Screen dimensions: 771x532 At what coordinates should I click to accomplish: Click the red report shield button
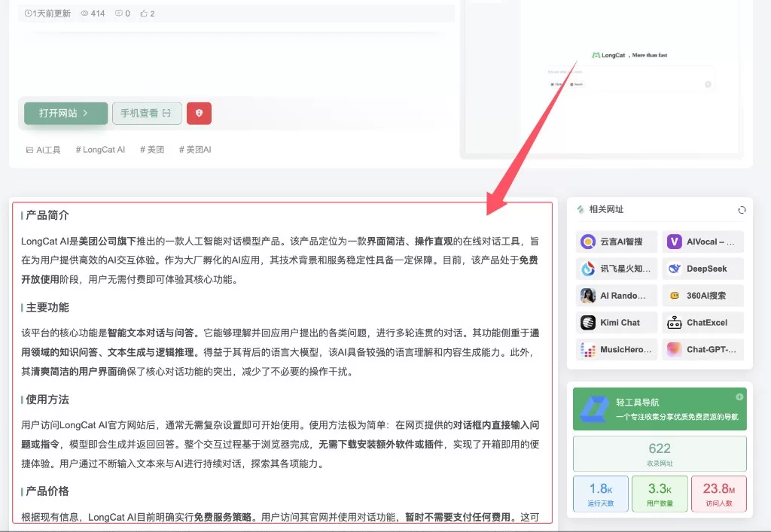click(x=198, y=113)
